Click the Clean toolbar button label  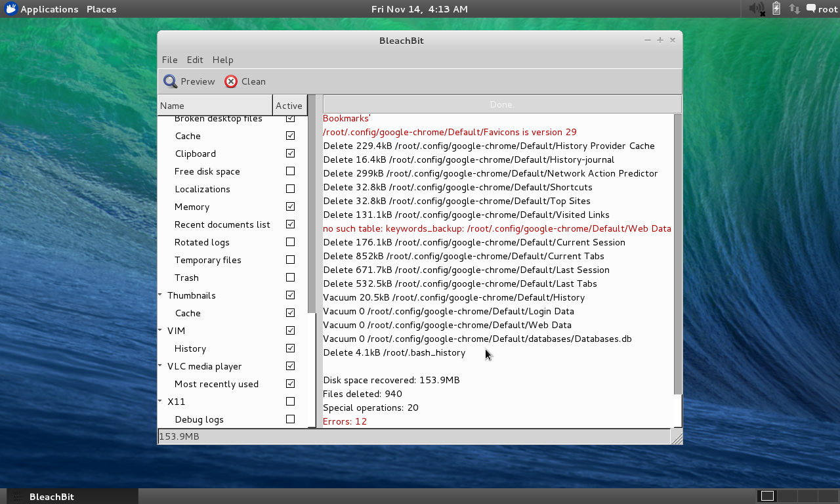coord(253,81)
